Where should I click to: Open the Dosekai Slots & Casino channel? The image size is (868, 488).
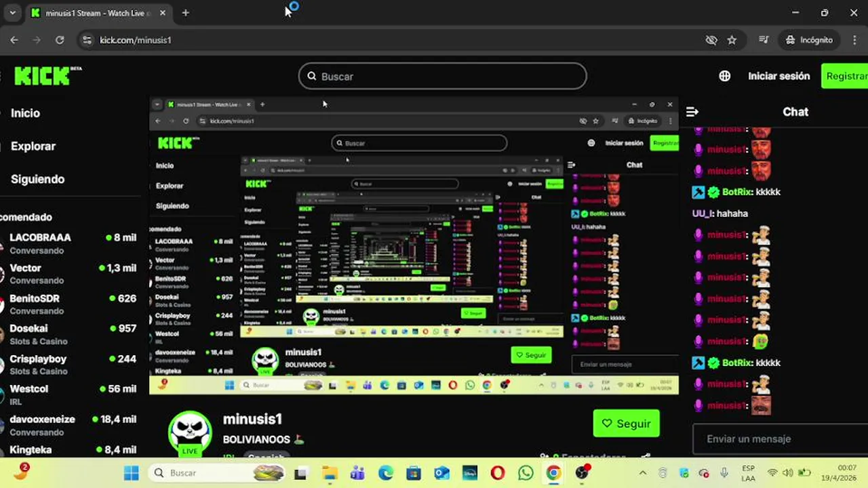pyautogui.click(x=69, y=334)
